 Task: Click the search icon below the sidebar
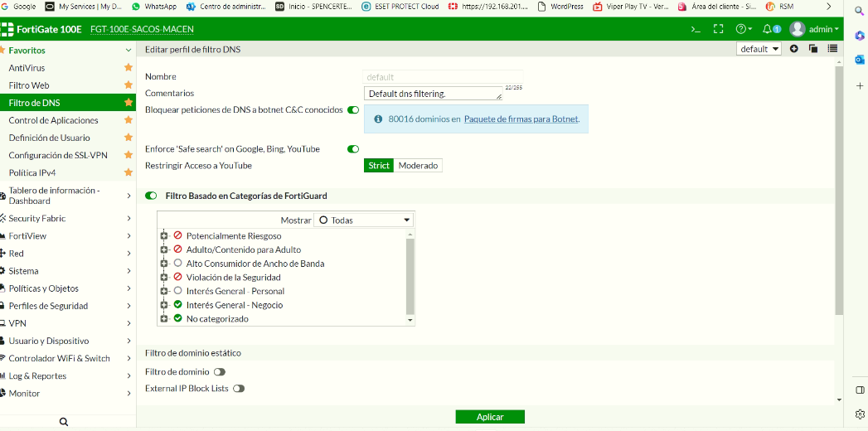pos(64,422)
